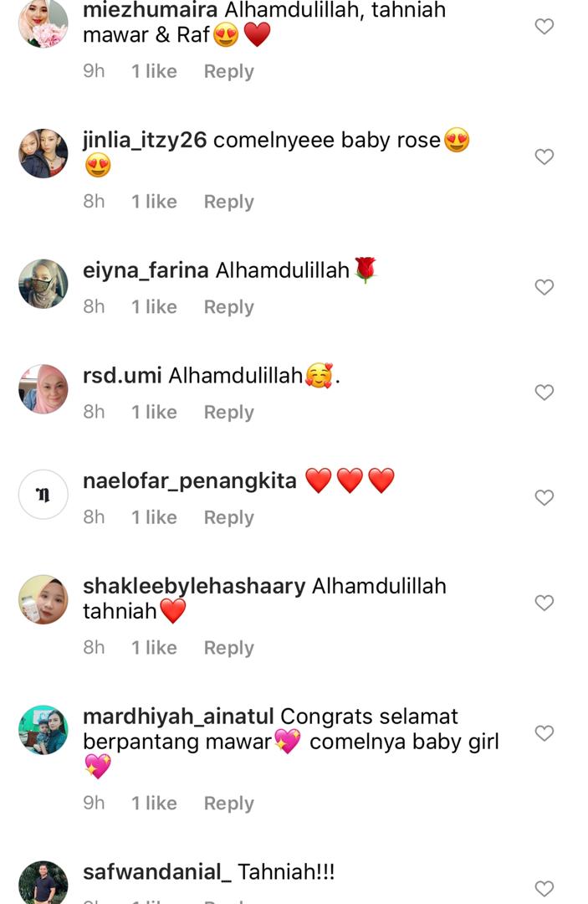Reply to jinlia_itzy26's comment
This screenshot has height=904, width=588.
point(228,202)
